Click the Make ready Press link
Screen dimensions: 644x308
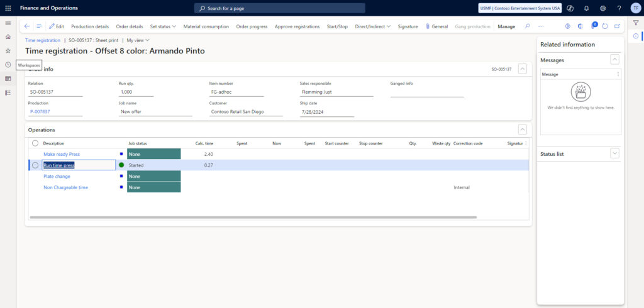[62, 154]
